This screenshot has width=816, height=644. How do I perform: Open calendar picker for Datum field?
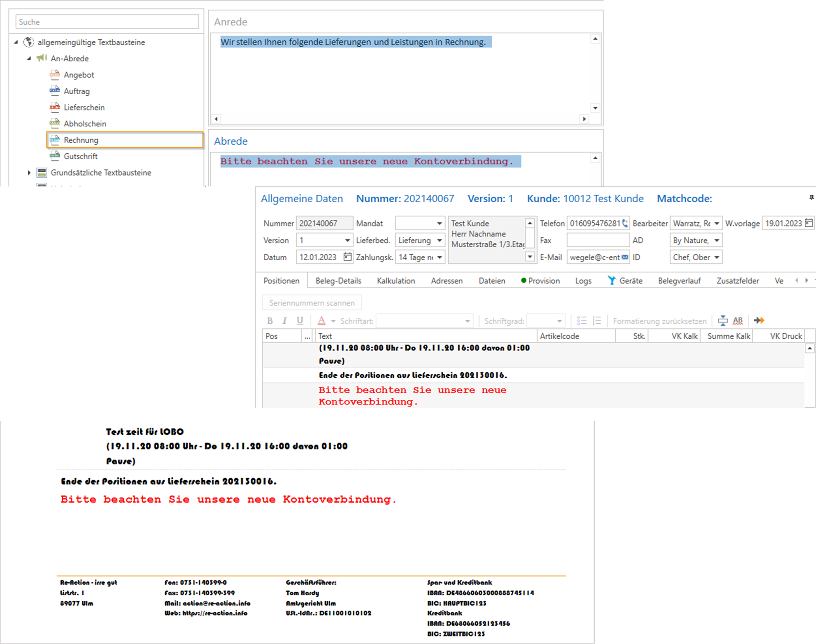[347, 257]
